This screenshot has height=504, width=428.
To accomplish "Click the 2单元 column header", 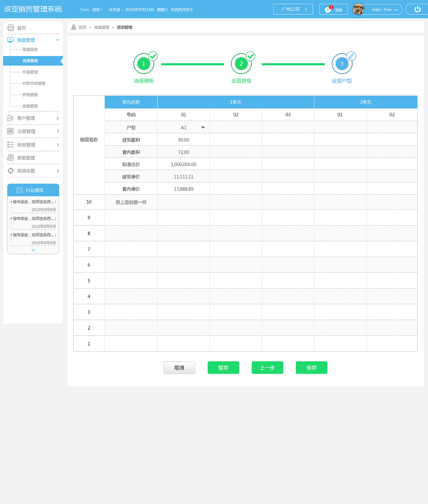I will (366, 102).
